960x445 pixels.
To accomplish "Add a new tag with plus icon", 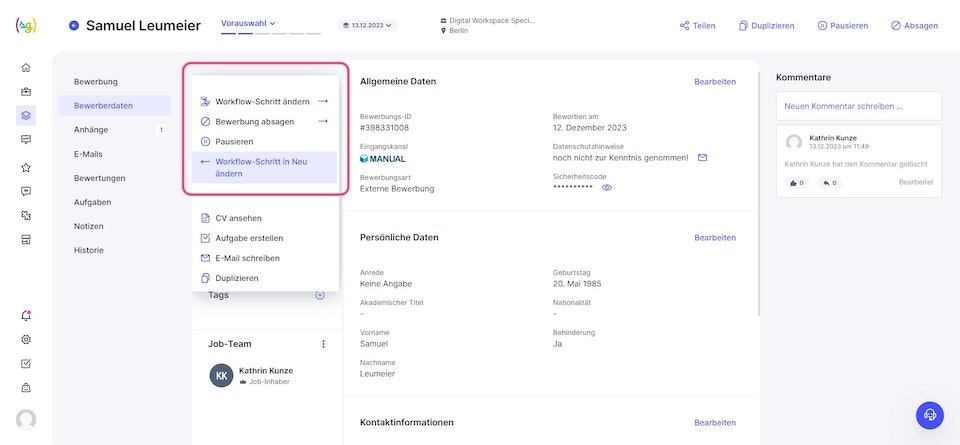I will [320, 295].
